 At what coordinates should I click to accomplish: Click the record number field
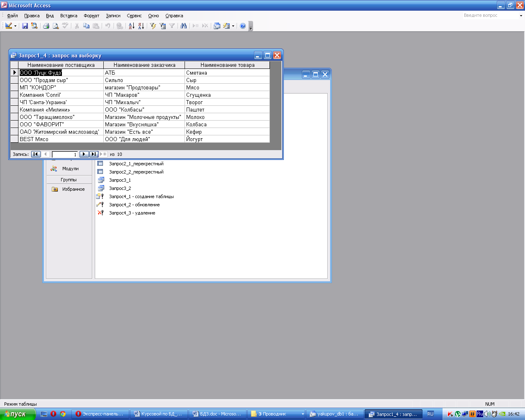click(65, 154)
